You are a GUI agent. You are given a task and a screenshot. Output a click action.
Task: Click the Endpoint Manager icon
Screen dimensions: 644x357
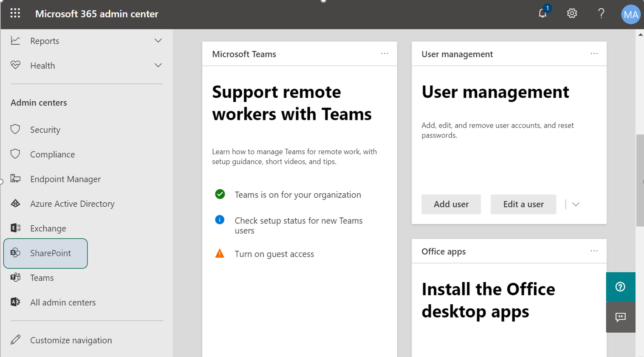tap(15, 178)
